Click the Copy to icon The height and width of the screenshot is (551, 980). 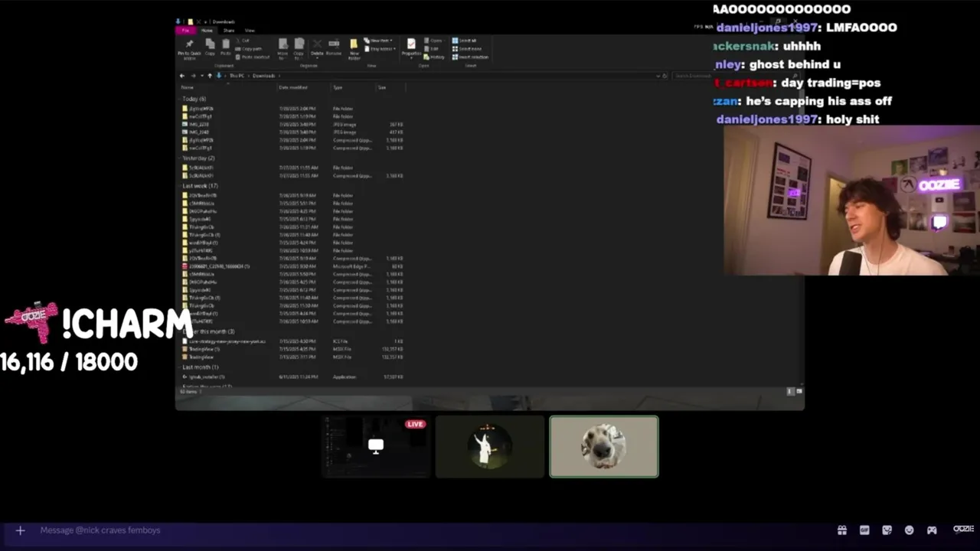299,49
